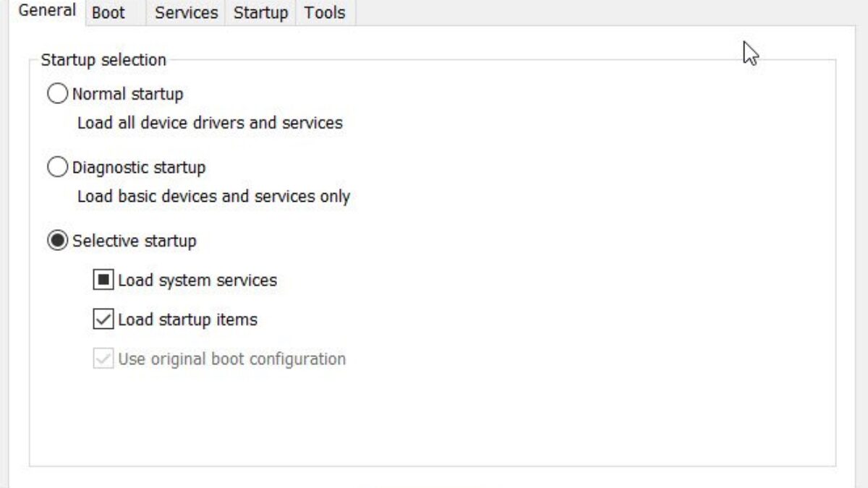Click the 'Use original boot configuration' label text
Screen dimensions: 868x488
click(231, 359)
